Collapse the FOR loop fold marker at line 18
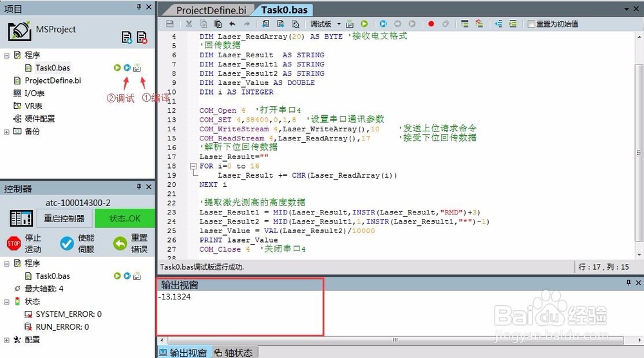Image resolution: width=644 pixels, height=358 pixels. tap(193, 166)
